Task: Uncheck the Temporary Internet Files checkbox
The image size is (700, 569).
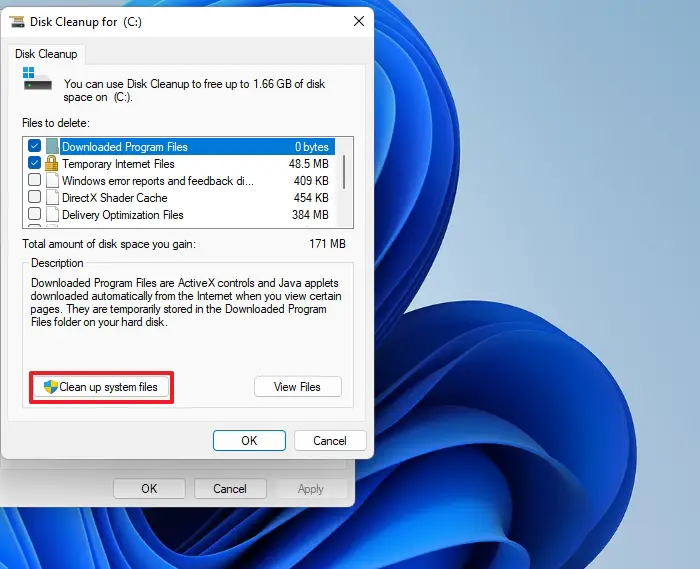Action: [34, 162]
